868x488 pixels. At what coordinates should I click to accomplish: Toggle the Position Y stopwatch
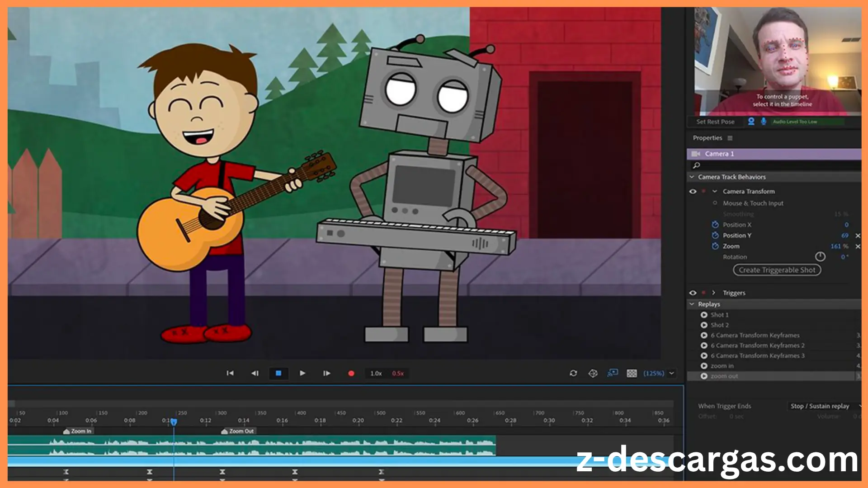pos(715,235)
